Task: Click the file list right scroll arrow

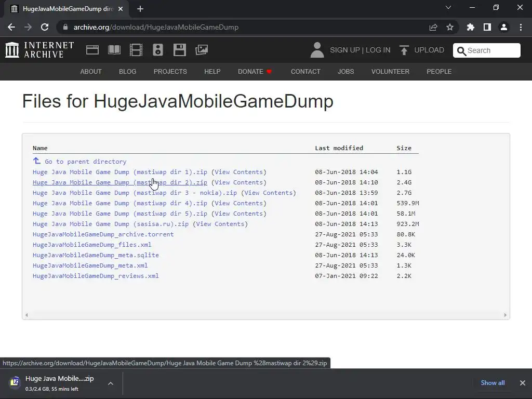Action: [505, 315]
